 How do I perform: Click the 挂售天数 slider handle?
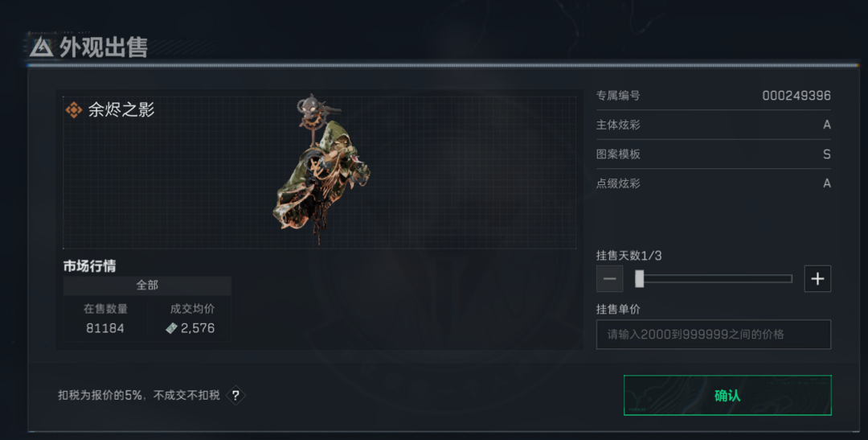pyautogui.click(x=640, y=278)
